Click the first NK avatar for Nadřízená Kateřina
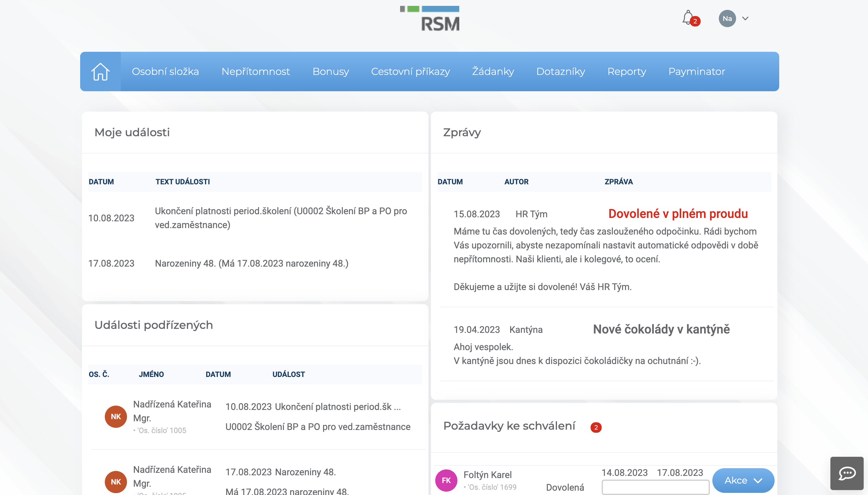The height and width of the screenshot is (495, 868). tap(116, 416)
